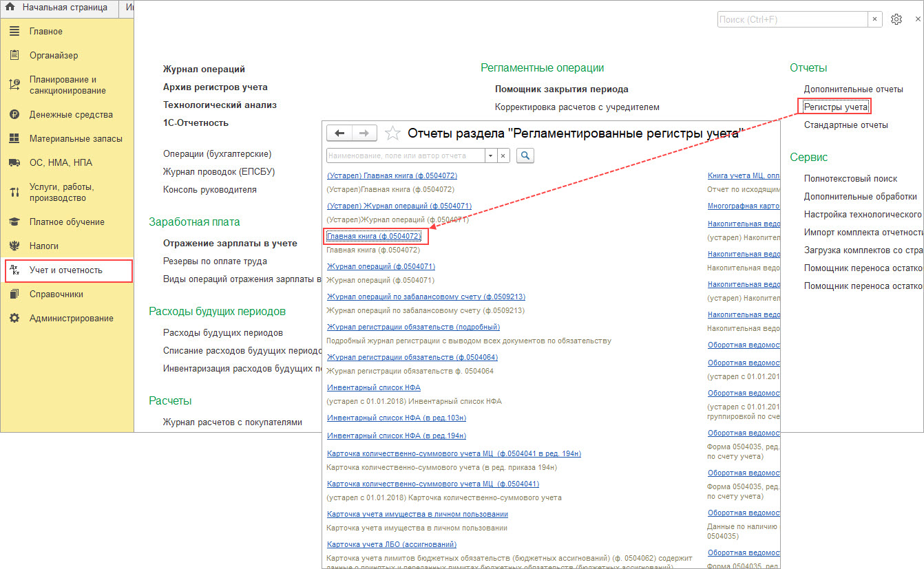Click the Планирование и санкционирование icon

pyautogui.click(x=14, y=85)
